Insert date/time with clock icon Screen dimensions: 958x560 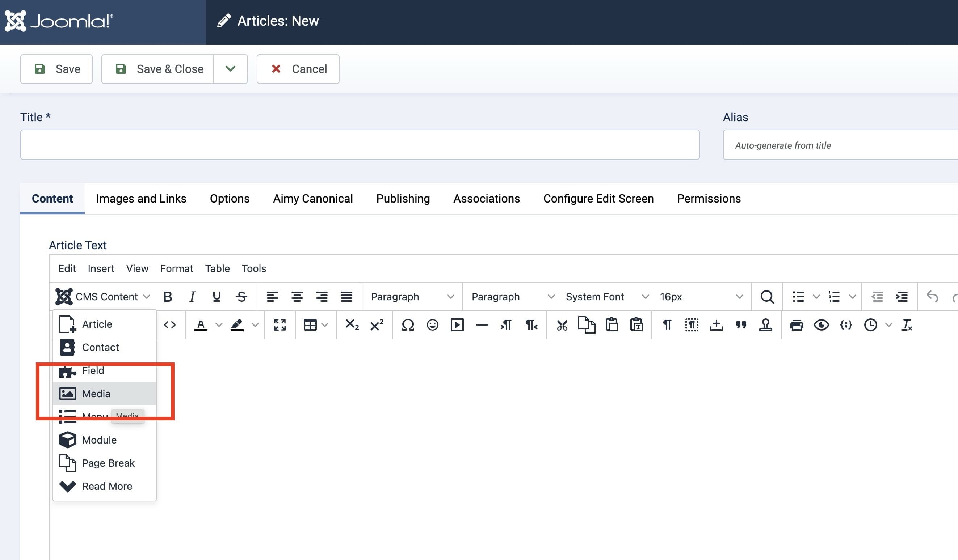tap(870, 325)
